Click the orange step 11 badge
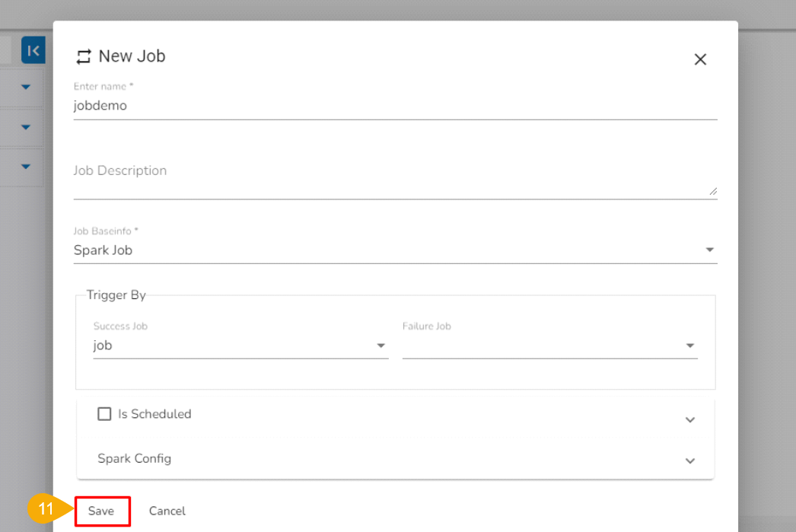Viewport: 796px width, 532px height. 46,509
